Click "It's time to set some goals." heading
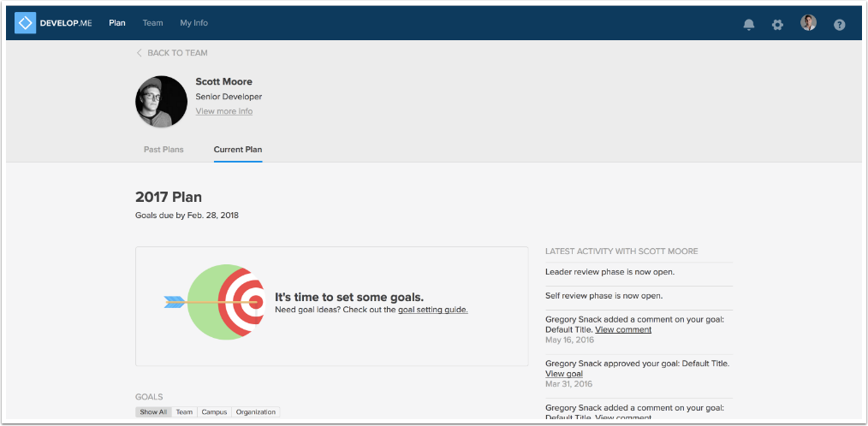This screenshot has width=868, height=426. pos(349,297)
